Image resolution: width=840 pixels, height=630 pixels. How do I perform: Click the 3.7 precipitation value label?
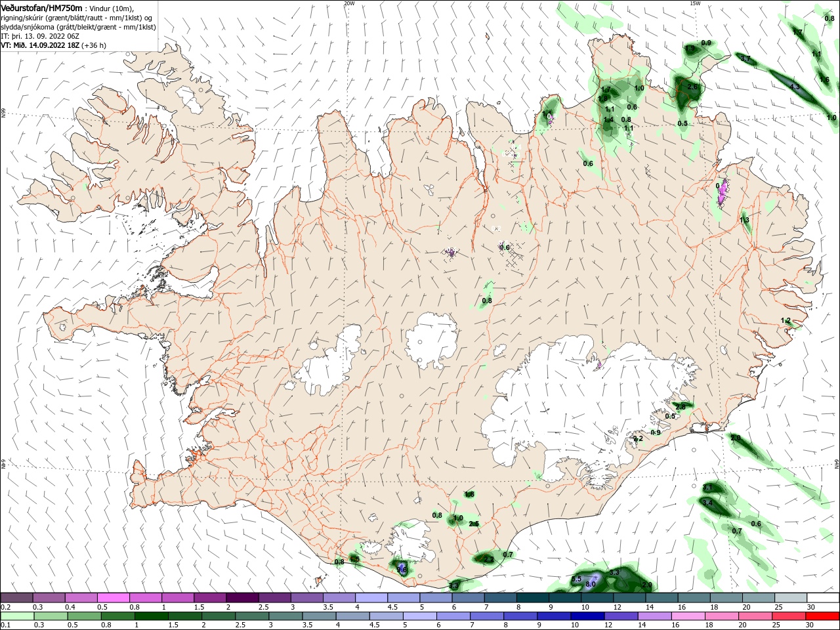click(745, 58)
